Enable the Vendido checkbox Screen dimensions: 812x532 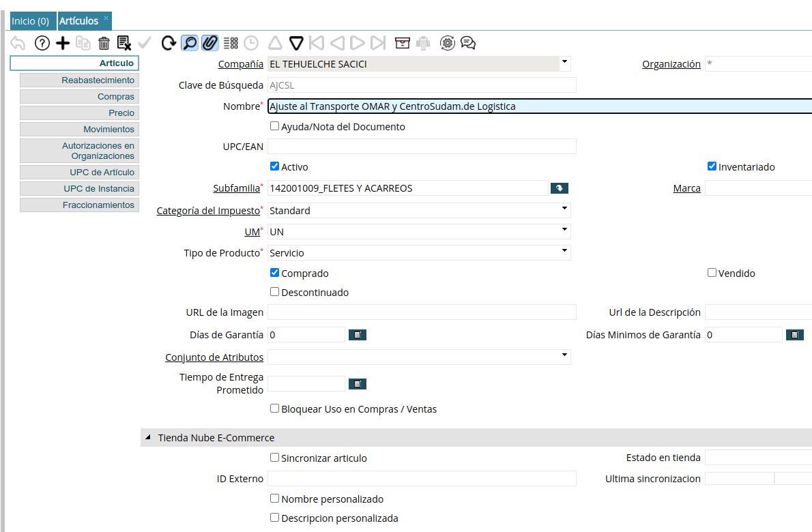pyautogui.click(x=712, y=273)
